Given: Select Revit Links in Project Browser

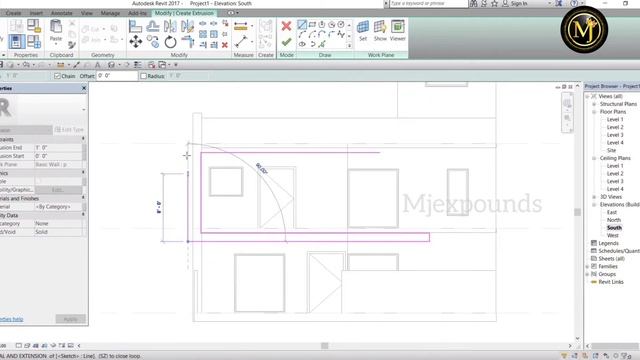Looking at the screenshot, I should (611, 282).
